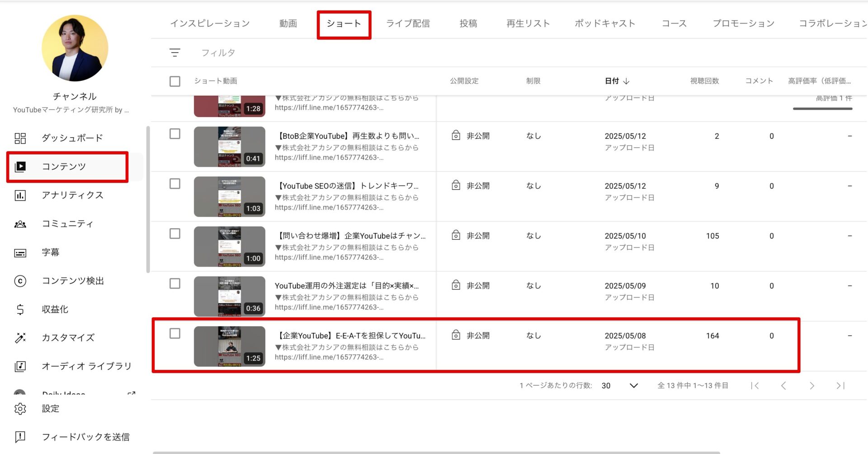Select the Subtitles icon in sidebar
Image resolution: width=868 pixels, height=454 pixels.
(20, 253)
